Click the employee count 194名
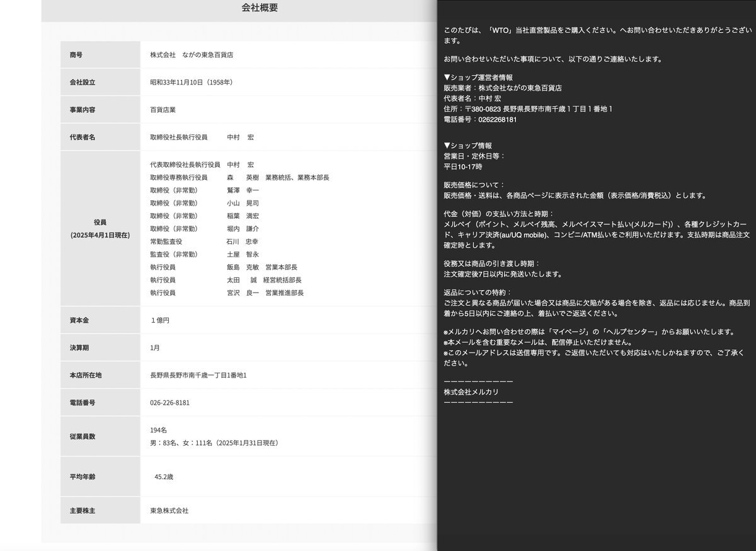The width and height of the screenshot is (756, 551). [x=159, y=430]
